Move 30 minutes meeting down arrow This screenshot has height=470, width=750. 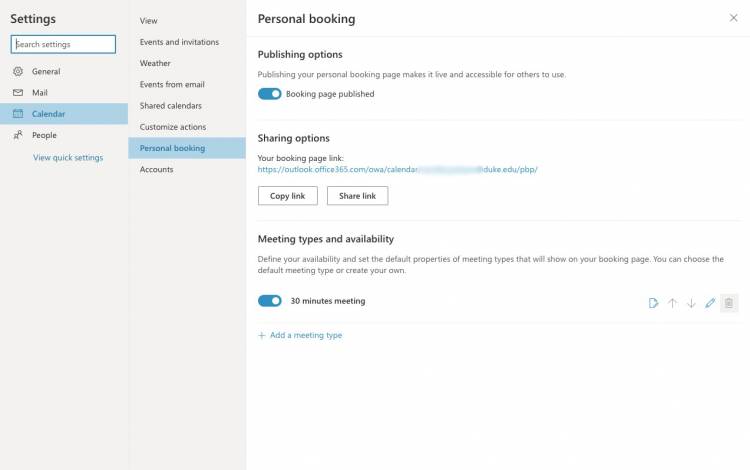click(691, 303)
